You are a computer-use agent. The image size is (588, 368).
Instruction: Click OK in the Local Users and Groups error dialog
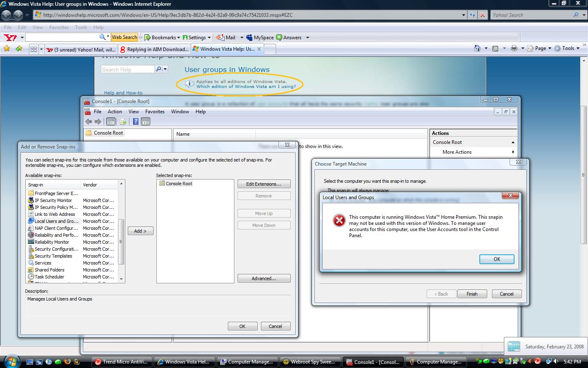point(497,259)
